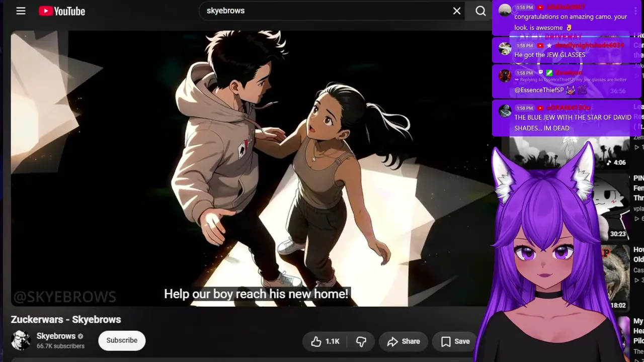Select the '66.7K subscribers' count text

[60, 346]
